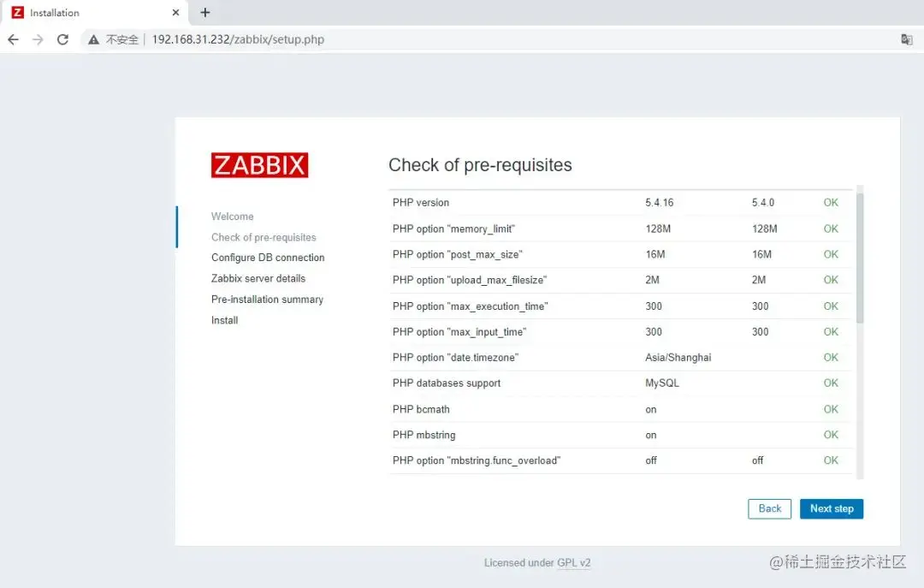Open the GPL v2 license link
Image resolution: width=924 pixels, height=588 pixels.
[x=574, y=562]
